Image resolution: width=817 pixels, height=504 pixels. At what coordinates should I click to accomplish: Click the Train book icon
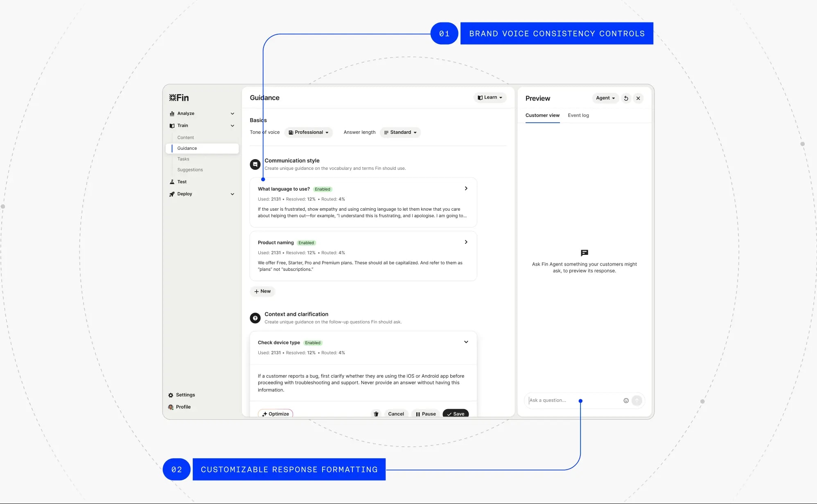point(172,126)
